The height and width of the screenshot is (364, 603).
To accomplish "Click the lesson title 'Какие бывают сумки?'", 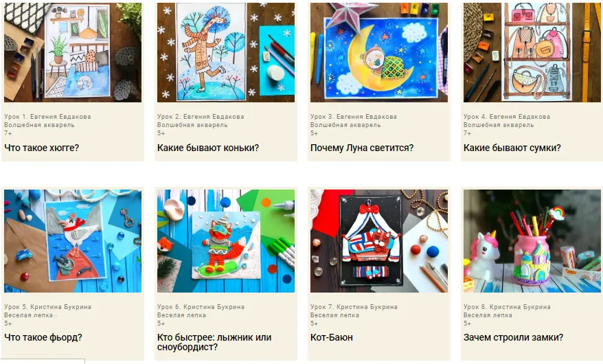I will [x=512, y=148].
